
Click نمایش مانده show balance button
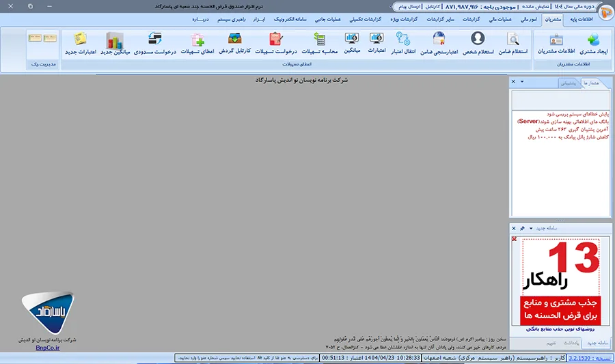tap(535, 7)
